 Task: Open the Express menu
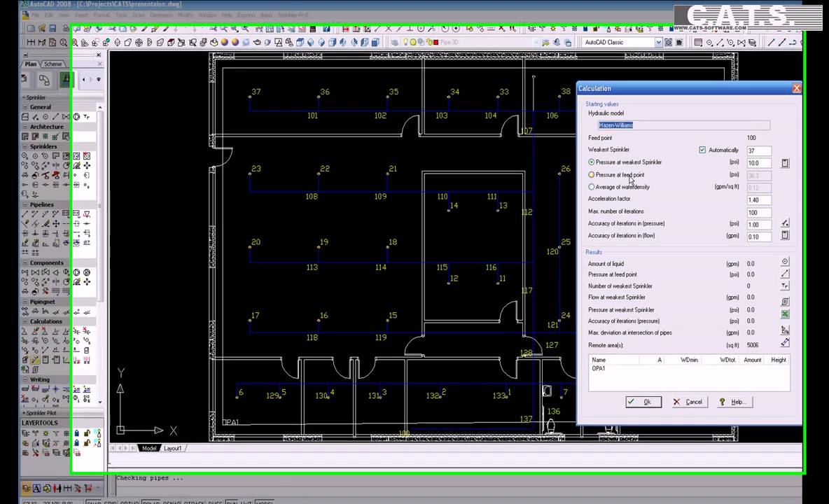click(x=246, y=15)
